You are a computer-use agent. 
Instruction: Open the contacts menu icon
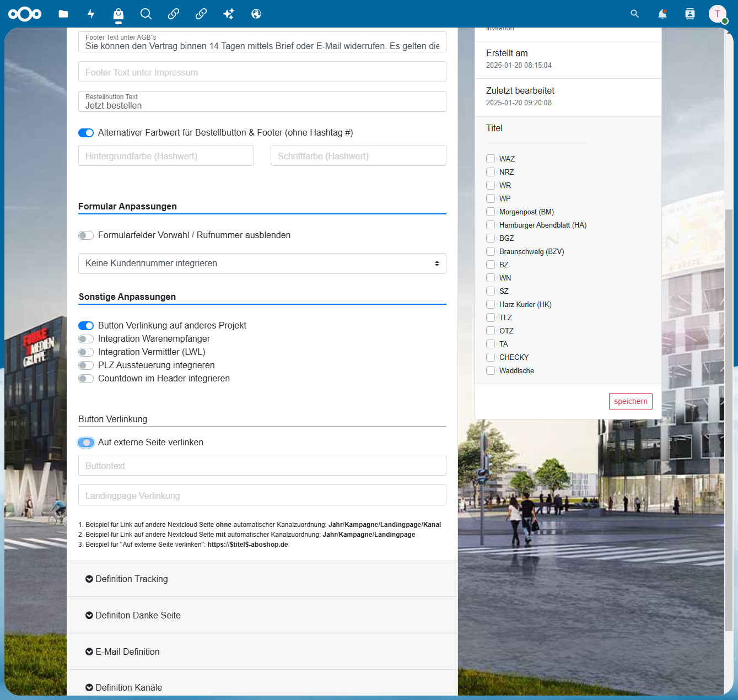tap(690, 14)
